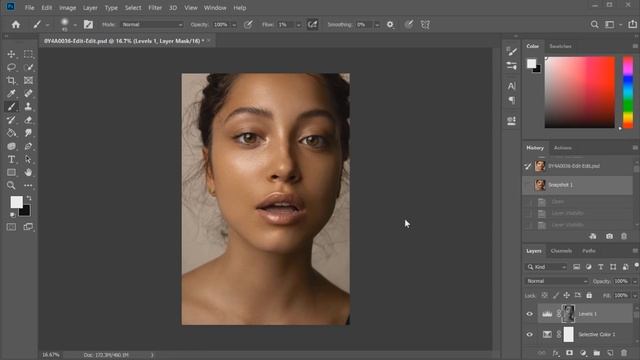Open the Smoothing dropdown arrow

pos(377,25)
